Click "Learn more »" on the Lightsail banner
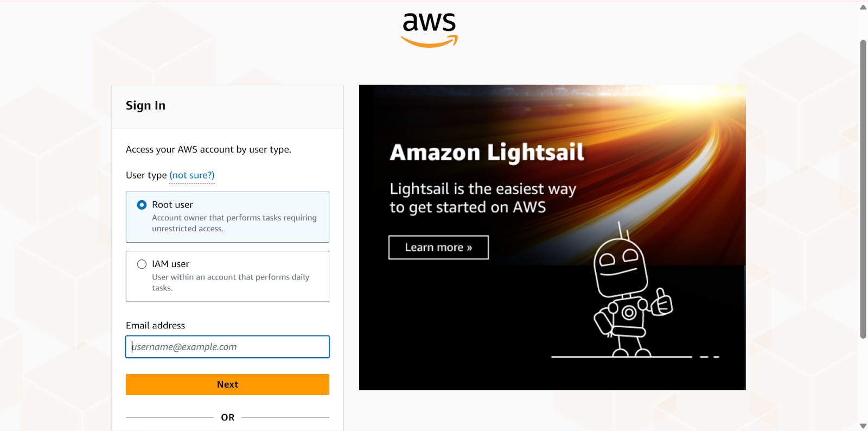 [438, 247]
